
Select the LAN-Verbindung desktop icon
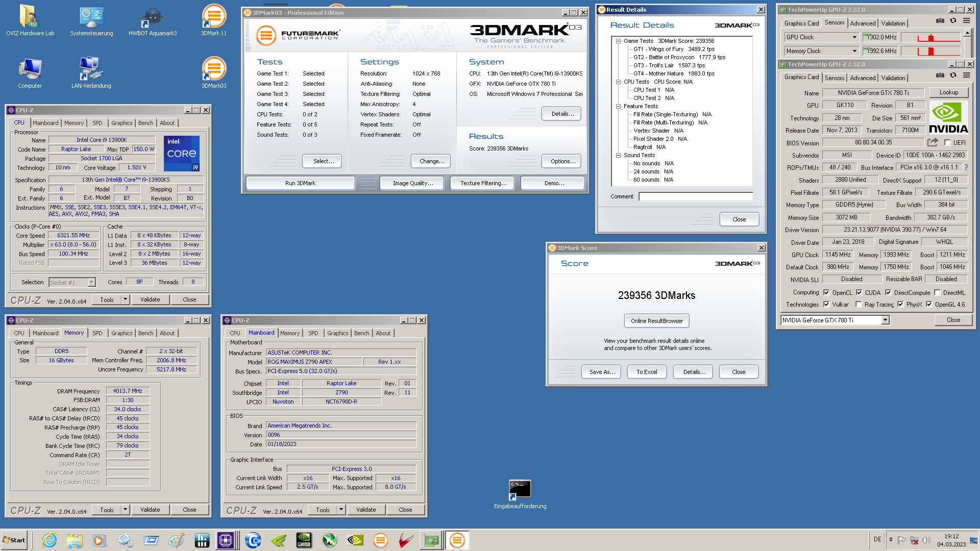pyautogui.click(x=91, y=73)
